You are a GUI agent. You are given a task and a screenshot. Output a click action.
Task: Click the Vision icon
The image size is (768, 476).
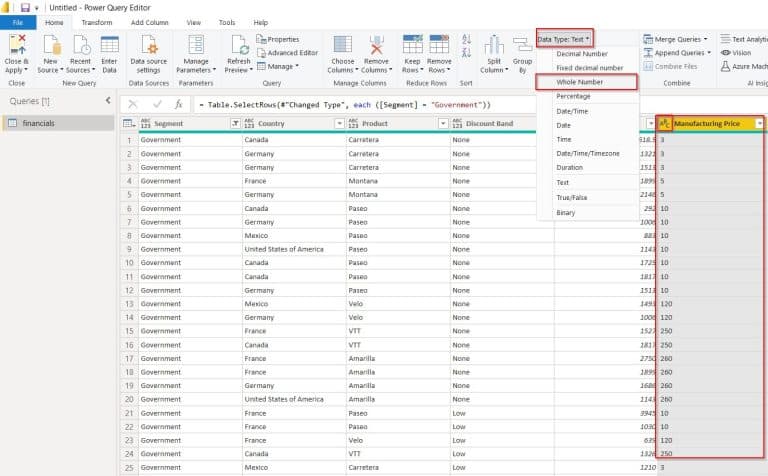tap(725, 52)
